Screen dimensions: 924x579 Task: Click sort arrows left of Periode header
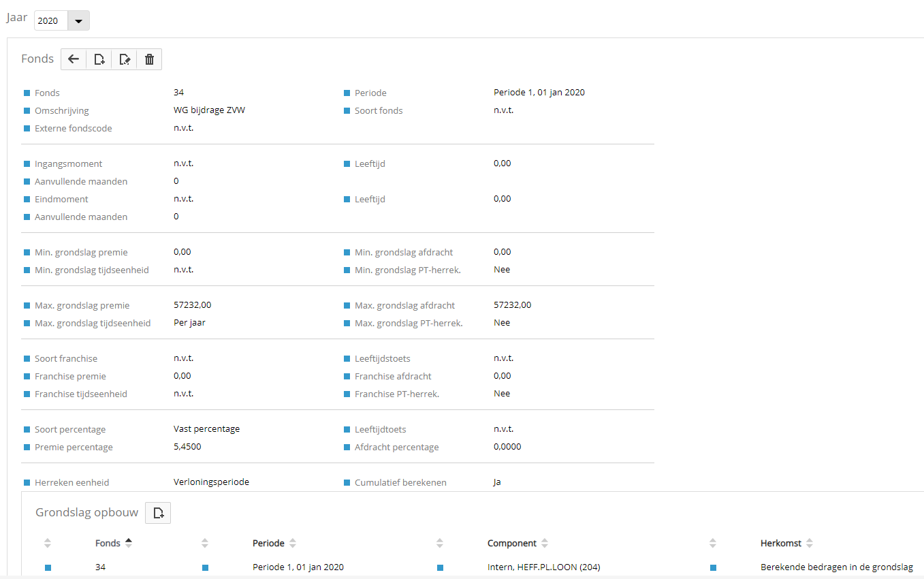point(205,543)
